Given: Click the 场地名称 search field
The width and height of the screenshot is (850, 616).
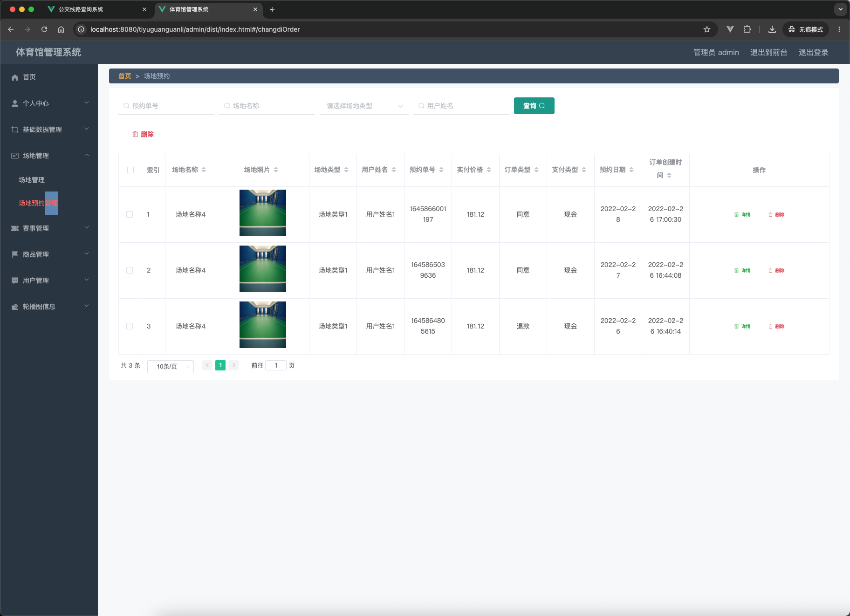Looking at the screenshot, I should click(267, 106).
